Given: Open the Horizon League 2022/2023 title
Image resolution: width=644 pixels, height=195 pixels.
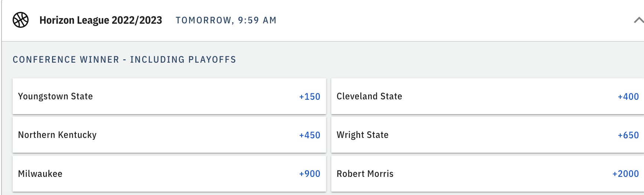Looking at the screenshot, I should [101, 20].
